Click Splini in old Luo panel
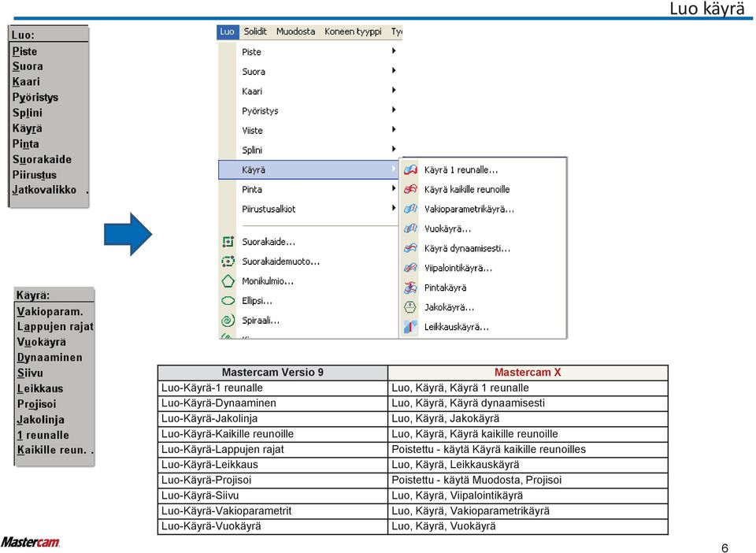The height and width of the screenshot is (553, 756). pyautogui.click(x=27, y=113)
